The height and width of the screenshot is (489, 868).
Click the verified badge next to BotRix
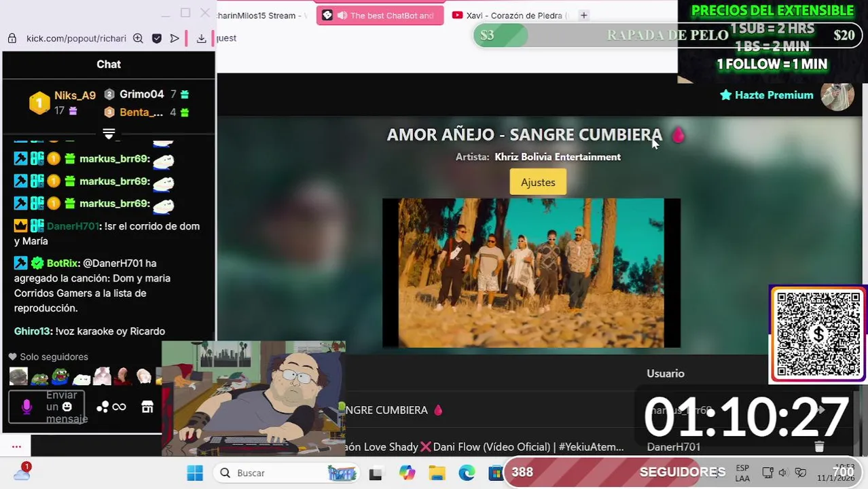[x=37, y=263]
